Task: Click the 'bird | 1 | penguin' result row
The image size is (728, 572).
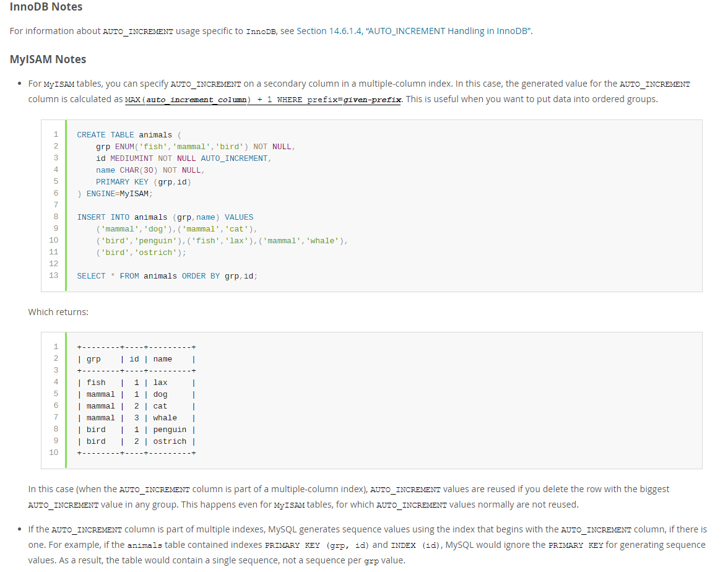Action: coord(136,430)
